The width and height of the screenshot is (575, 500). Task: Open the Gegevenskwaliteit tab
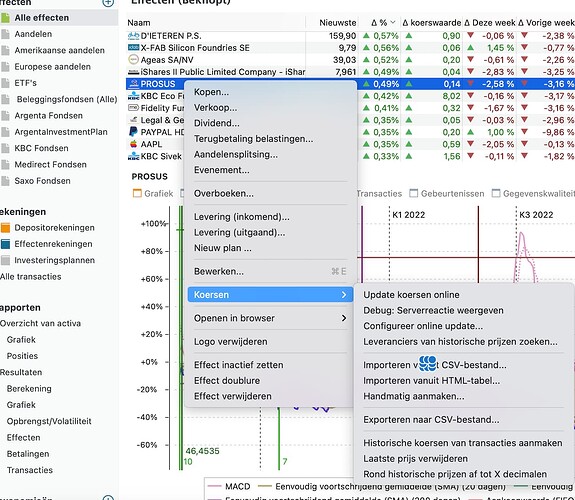[x=533, y=193]
